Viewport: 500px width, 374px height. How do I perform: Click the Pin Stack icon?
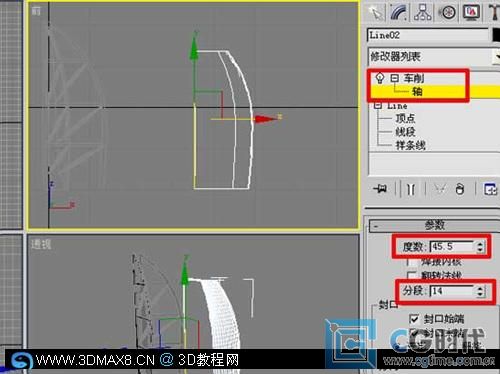[380, 189]
